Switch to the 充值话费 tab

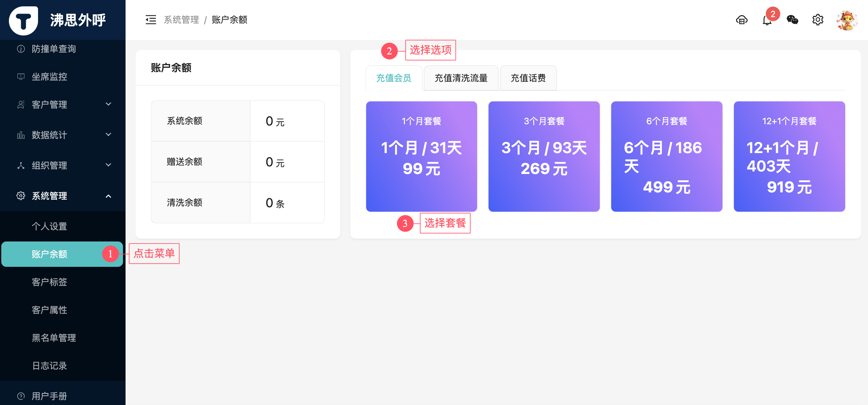(528, 78)
